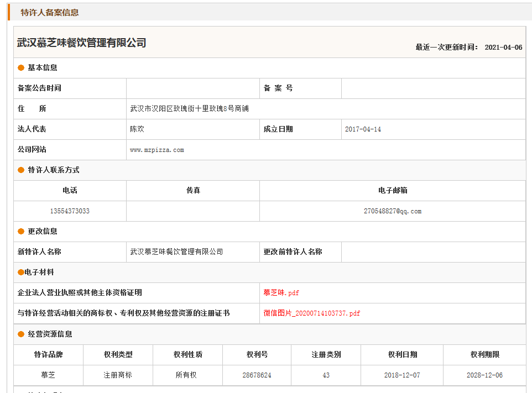Screen dimensions: 532x393
Task: Click the email address 270548827@qq.com
Action: click(392, 211)
